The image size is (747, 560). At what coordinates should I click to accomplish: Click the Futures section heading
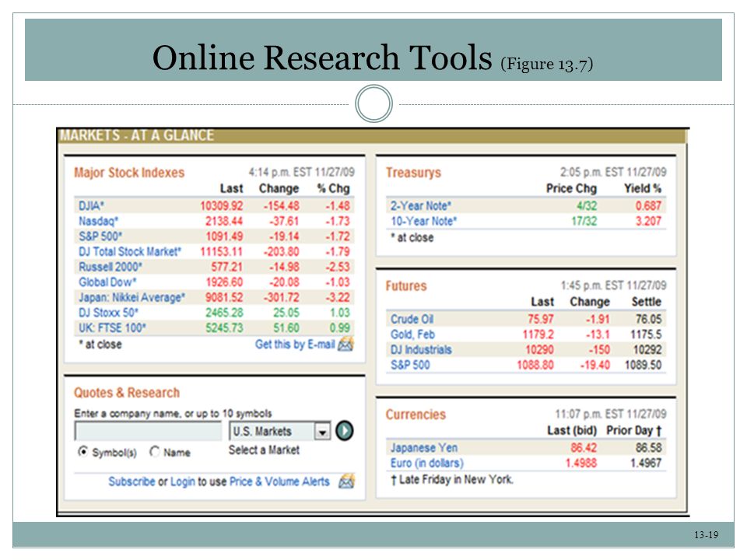(x=406, y=285)
